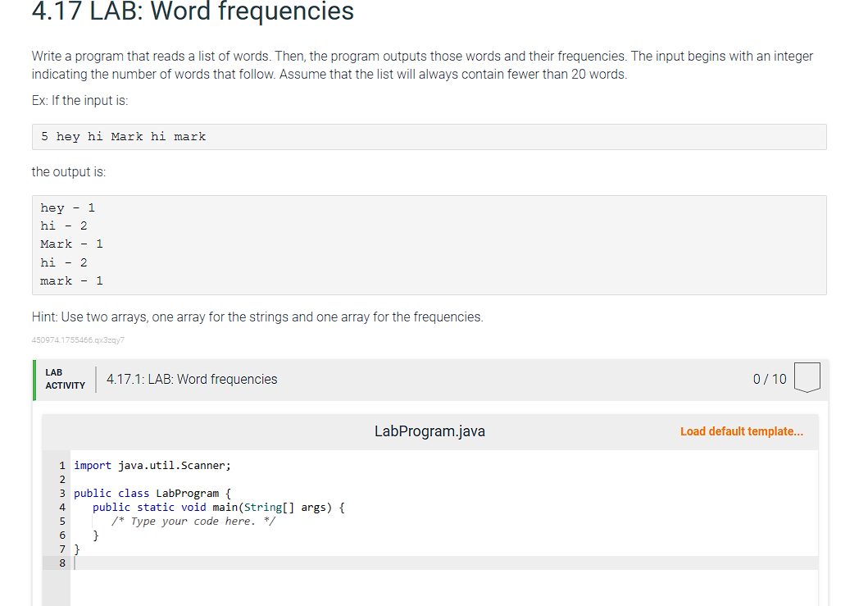Click the 4.17.1 LAB Word frequencies activity title

pyautogui.click(x=192, y=379)
